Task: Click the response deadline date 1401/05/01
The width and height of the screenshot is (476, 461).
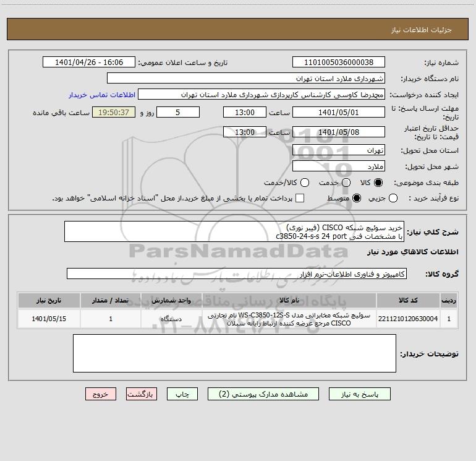Action: click(339, 112)
